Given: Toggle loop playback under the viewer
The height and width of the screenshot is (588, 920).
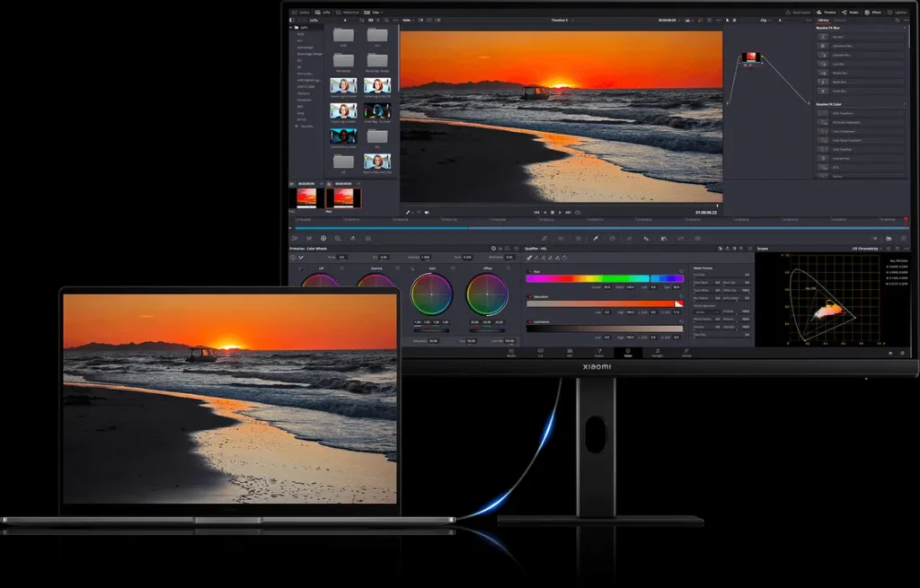Looking at the screenshot, I should [578, 212].
